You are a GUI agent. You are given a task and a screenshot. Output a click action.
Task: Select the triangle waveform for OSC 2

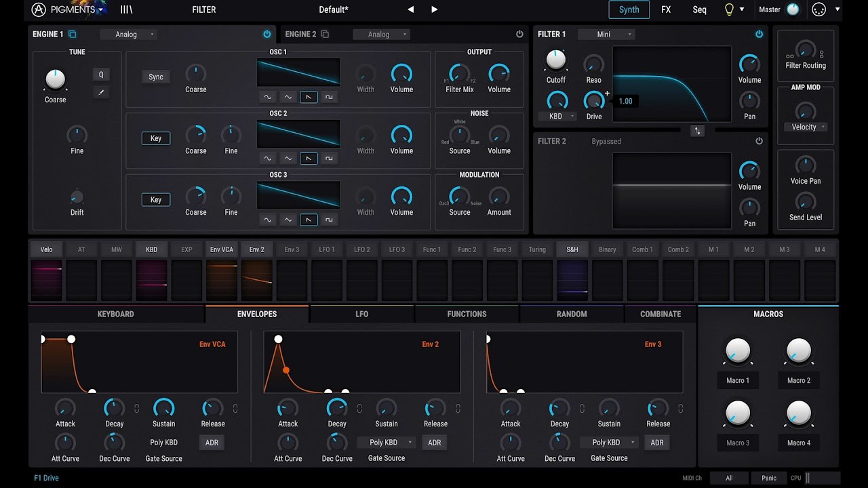point(288,159)
